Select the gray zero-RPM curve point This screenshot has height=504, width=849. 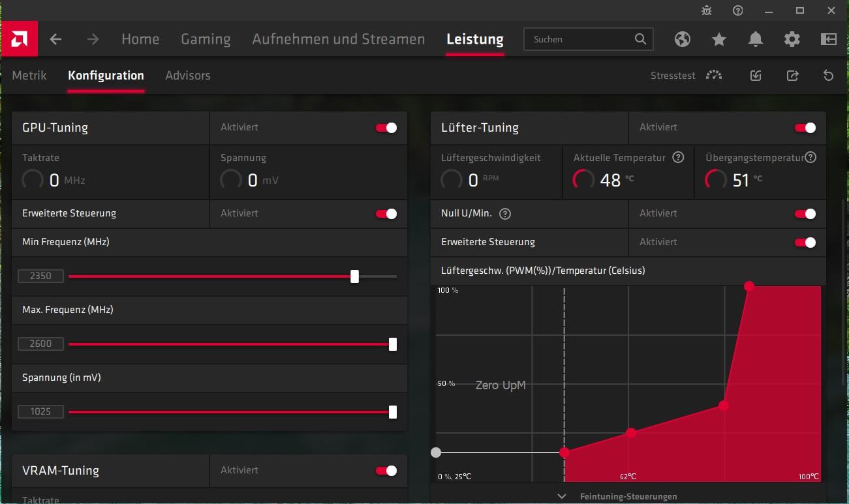436,452
